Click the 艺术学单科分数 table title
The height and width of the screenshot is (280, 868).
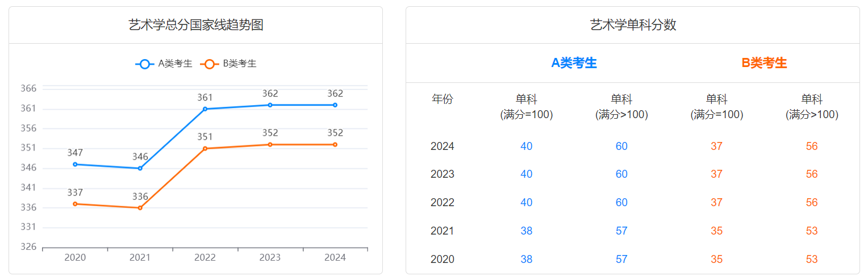pos(633,25)
